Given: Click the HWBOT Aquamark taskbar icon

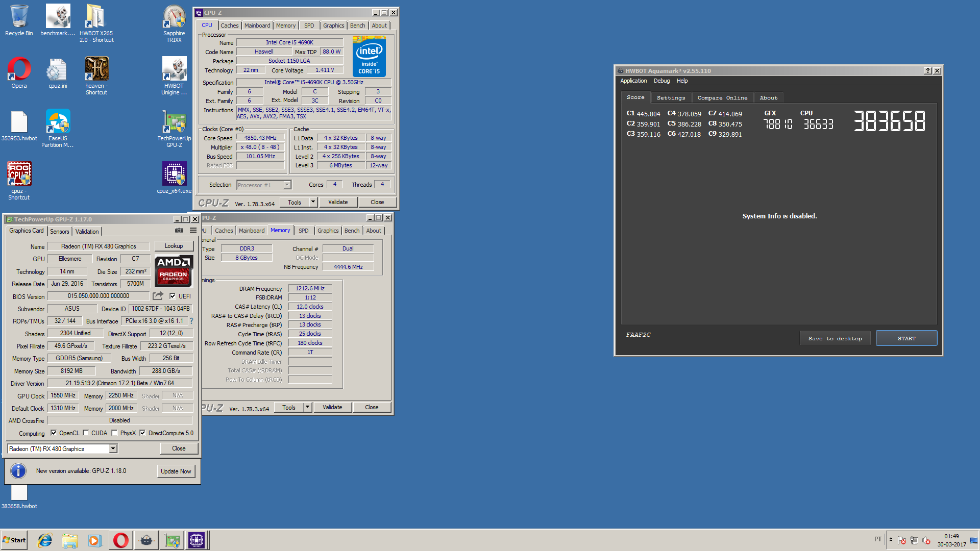Looking at the screenshot, I should [146, 540].
